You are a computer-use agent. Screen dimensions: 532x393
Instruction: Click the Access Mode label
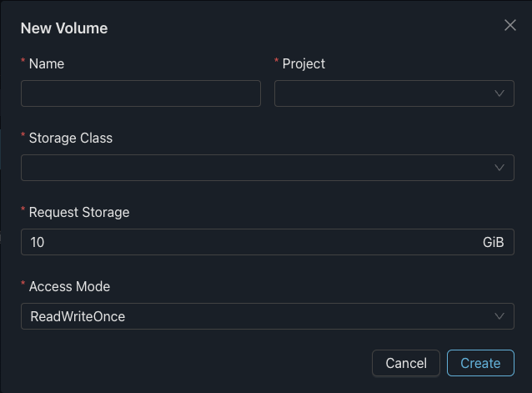69,286
